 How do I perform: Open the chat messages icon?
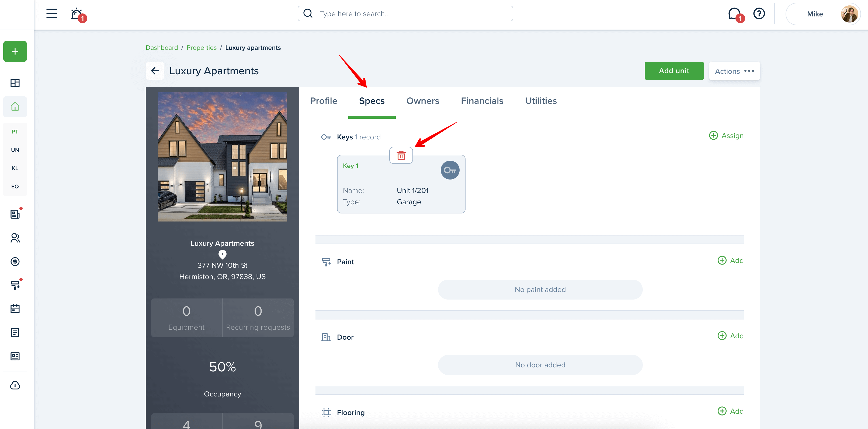(735, 14)
